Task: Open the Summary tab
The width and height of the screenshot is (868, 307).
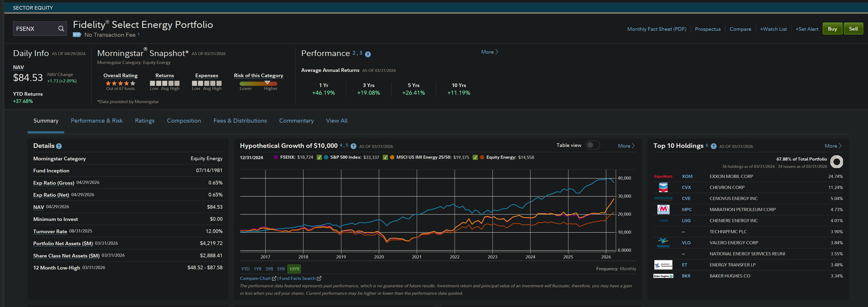Action: [46, 121]
